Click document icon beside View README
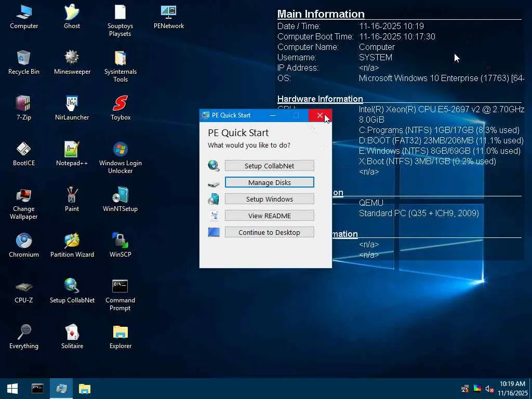Screen dimensions: 532x399 (x=214, y=216)
